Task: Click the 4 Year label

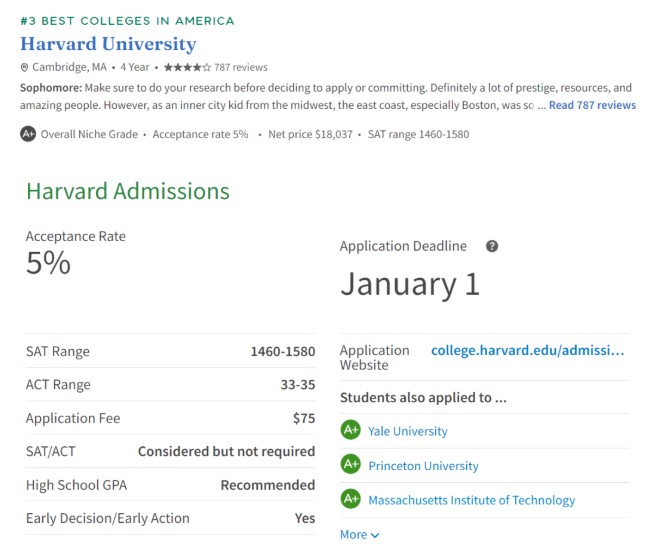Action: [x=135, y=67]
